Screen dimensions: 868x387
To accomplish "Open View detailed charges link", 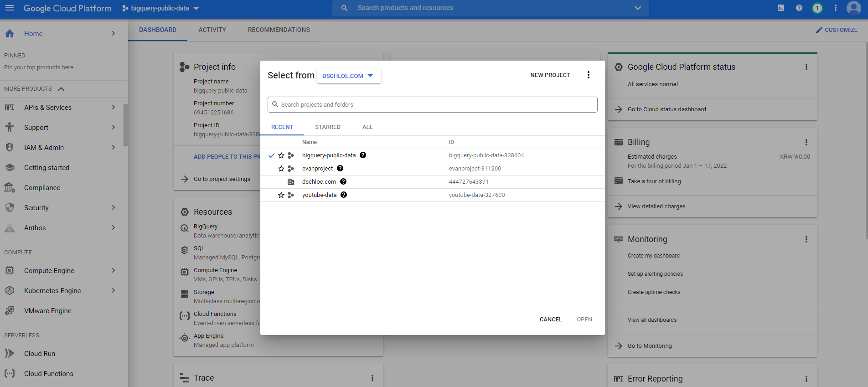I will tap(656, 206).
